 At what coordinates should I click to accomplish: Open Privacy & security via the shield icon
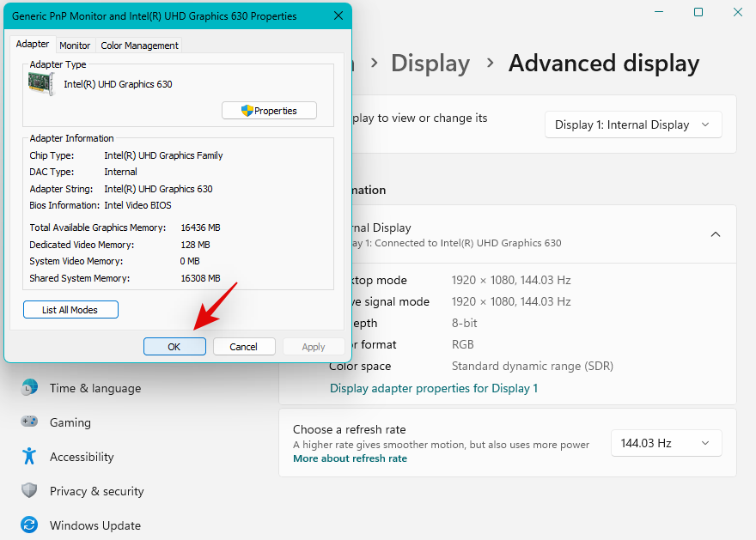(29, 491)
